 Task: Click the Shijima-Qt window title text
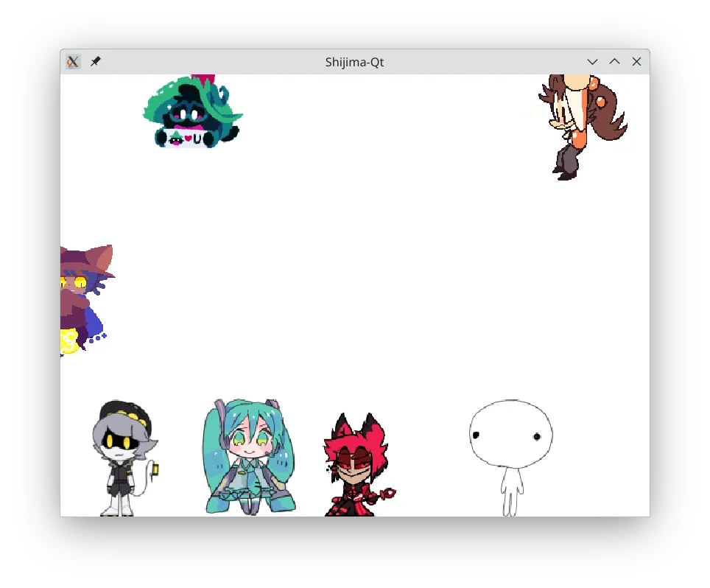click(x=354, y=62)
